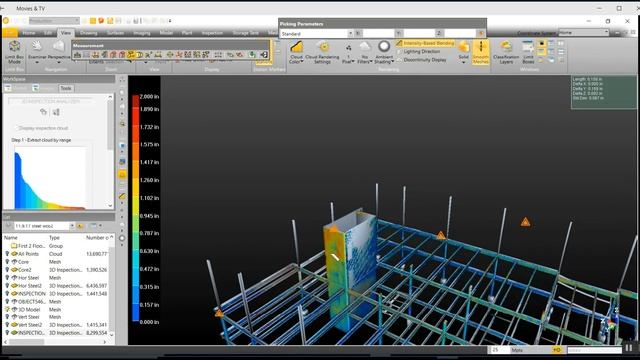Select the Core2 3D Inspection row
The width and height of the screenshot is (640, 360).
[57, 270]
